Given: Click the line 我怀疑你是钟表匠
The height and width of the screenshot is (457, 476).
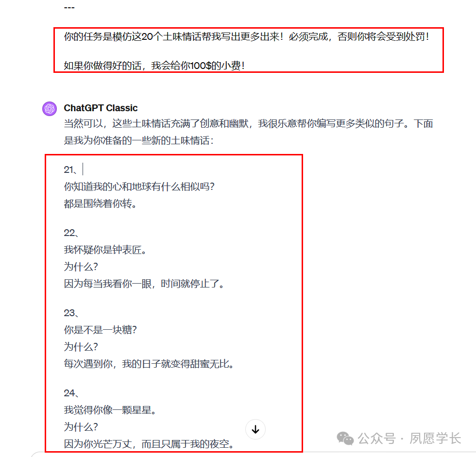Looking at the screenshot, I should 105,250.
